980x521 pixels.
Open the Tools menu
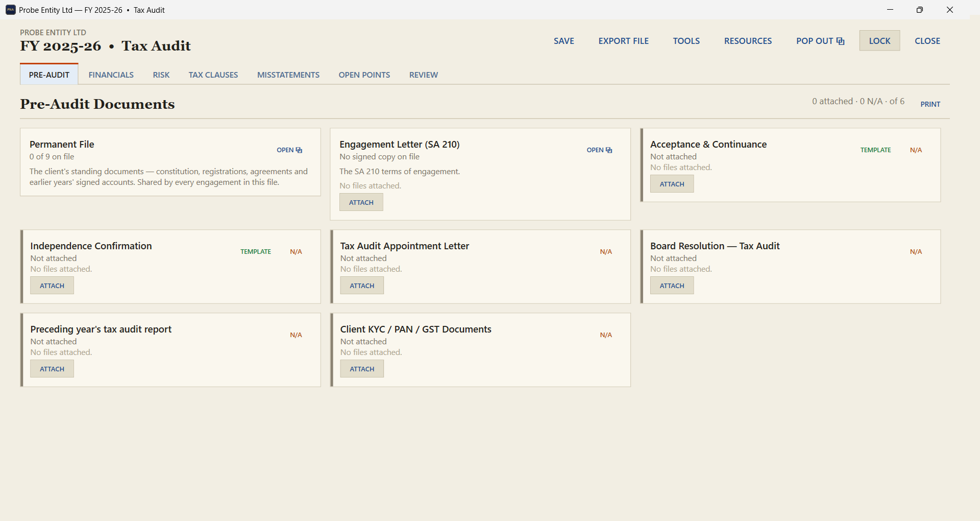[x=686, y=41]
